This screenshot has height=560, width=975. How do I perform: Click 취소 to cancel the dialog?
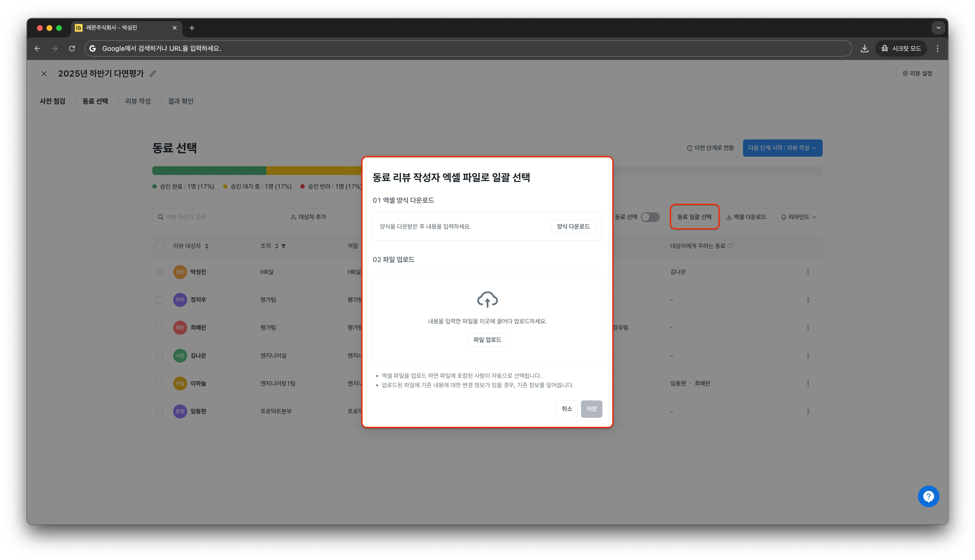(x=567, y=409)
